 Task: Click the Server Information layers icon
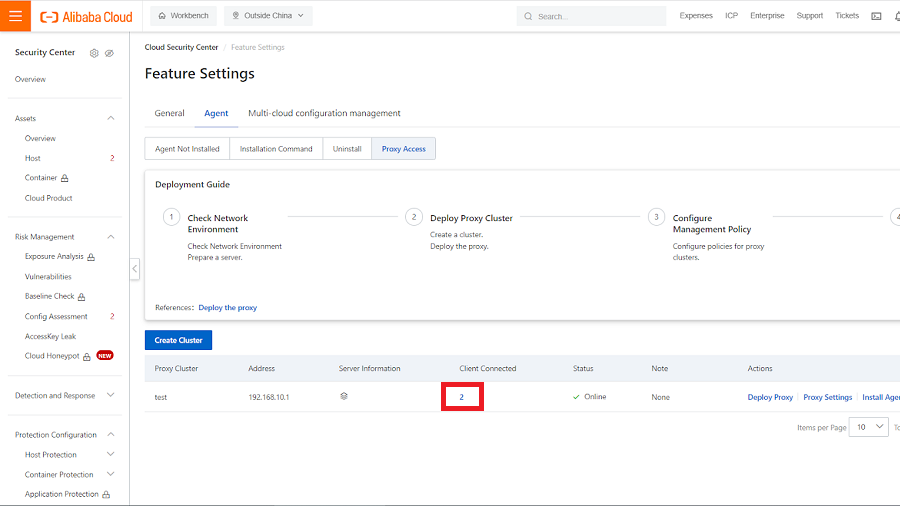tap(343, 397)
